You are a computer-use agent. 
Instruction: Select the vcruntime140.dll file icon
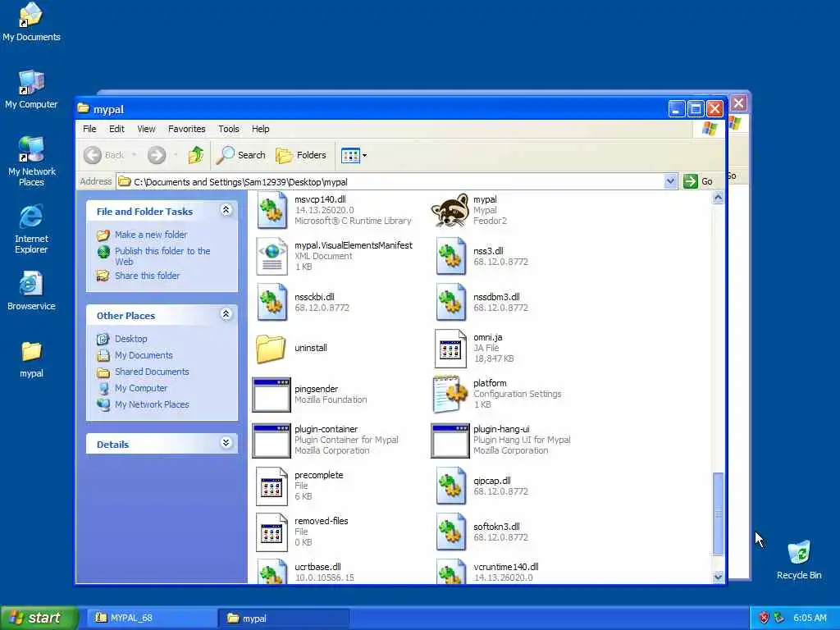[x=450, y=571]
